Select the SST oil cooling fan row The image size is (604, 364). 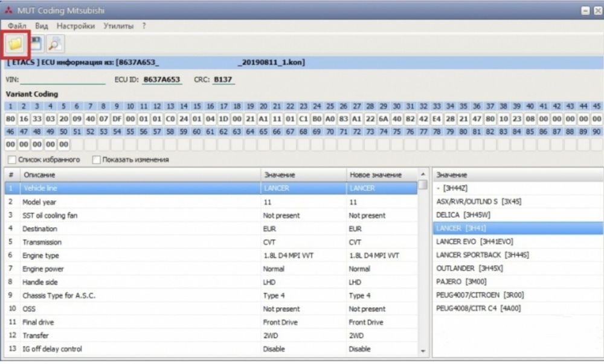click(211, 216)
